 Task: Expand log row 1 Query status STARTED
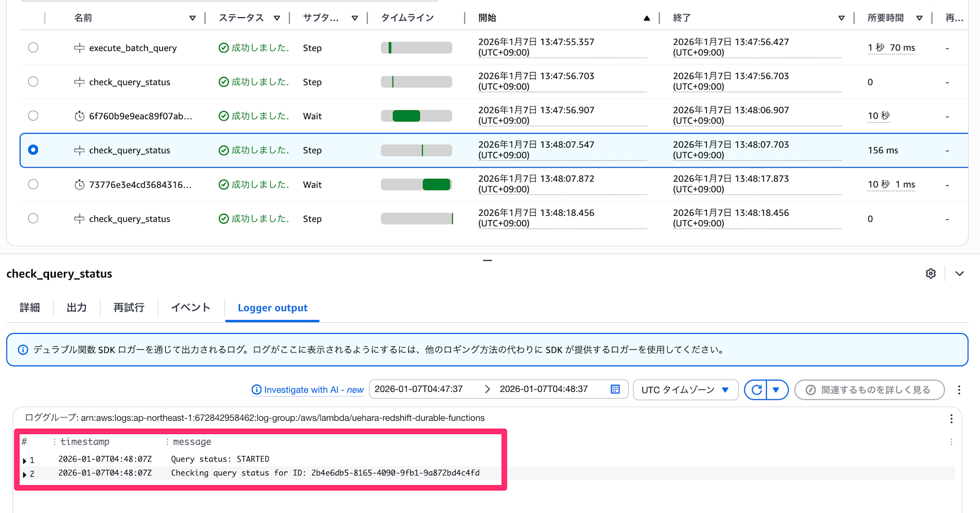(x=24, y=461)
